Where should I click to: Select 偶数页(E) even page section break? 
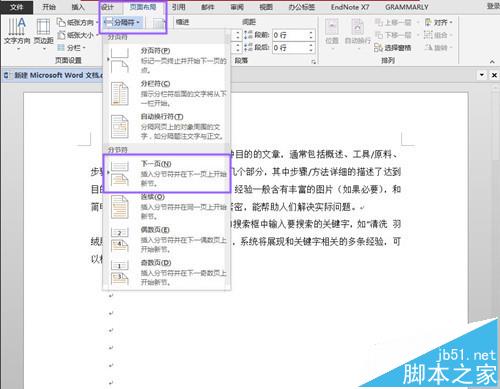[x=167, y=239]
